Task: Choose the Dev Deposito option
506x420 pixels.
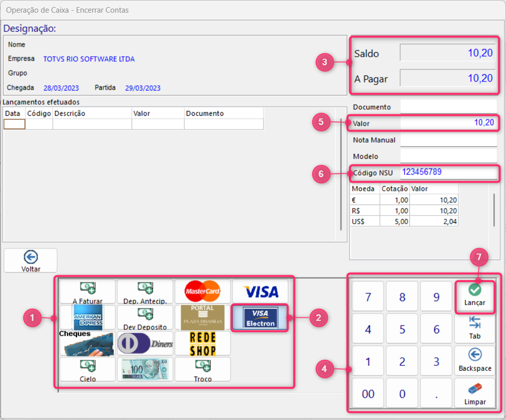Action: [x=145, y=318]
